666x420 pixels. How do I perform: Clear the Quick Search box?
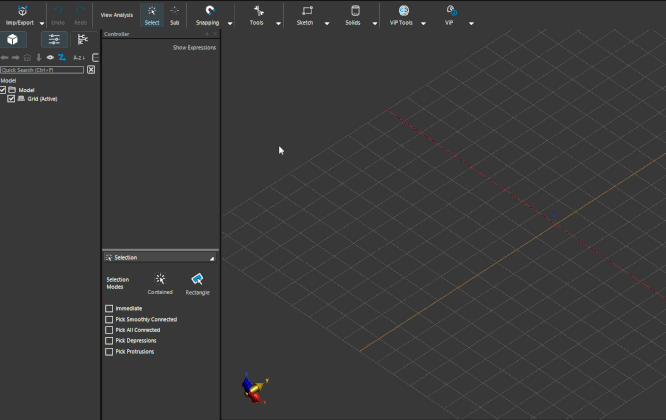pyautogui.click(x=91, y=70)
